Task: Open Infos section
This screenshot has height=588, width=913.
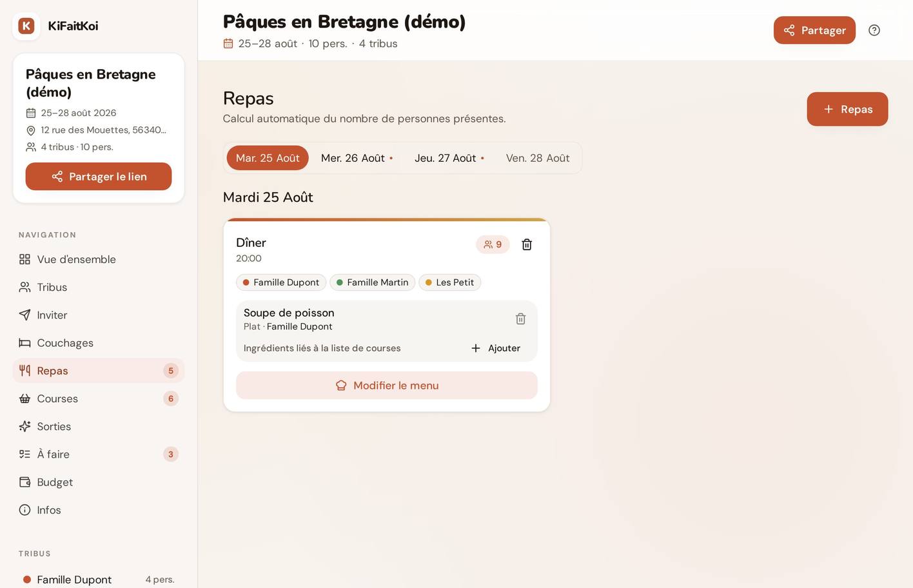Action: pos(99,510)
